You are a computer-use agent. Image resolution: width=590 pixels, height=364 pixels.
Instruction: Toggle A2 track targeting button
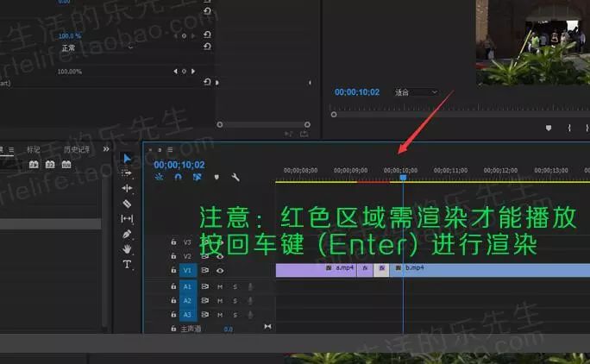click(x=187, y=300)
